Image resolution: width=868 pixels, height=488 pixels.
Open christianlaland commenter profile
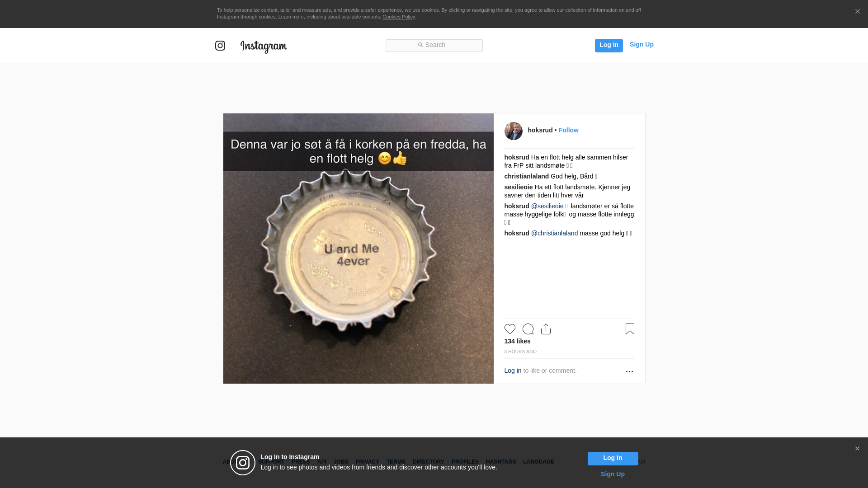[x=527, y=176]
